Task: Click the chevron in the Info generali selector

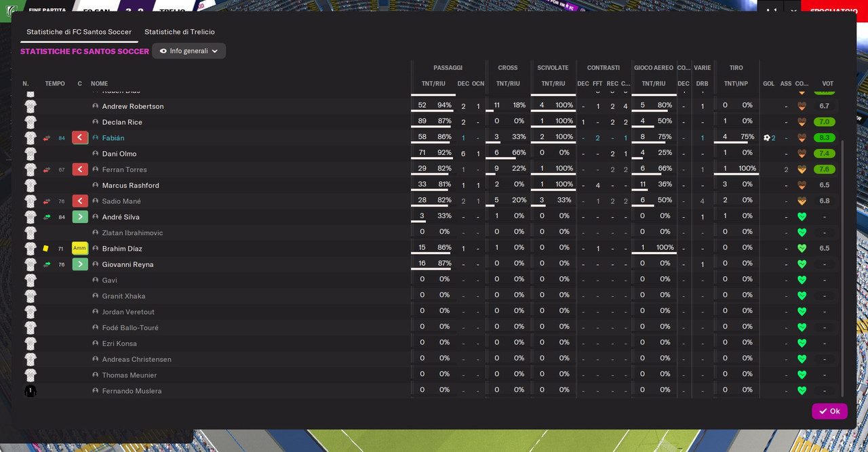Action: coord(215,51)
